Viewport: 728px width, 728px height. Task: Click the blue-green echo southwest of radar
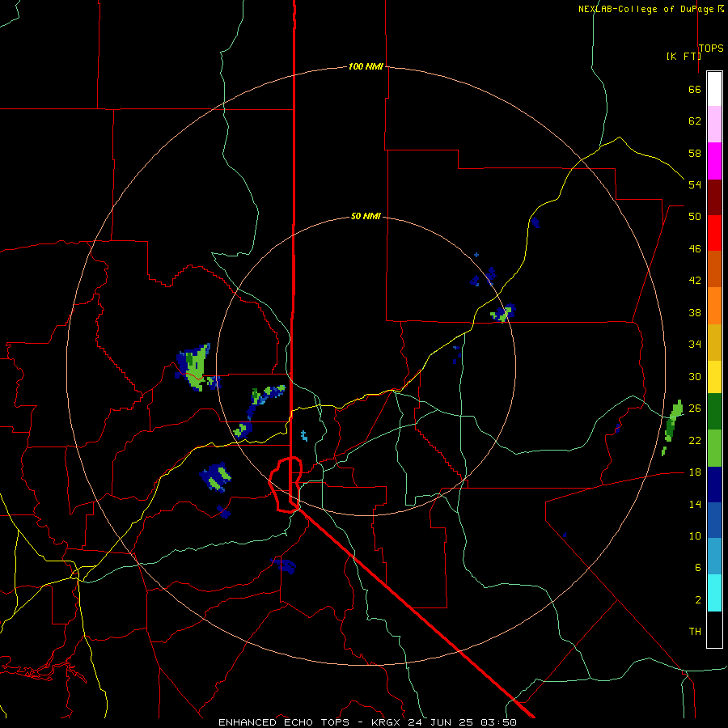[x=216, y=476]
